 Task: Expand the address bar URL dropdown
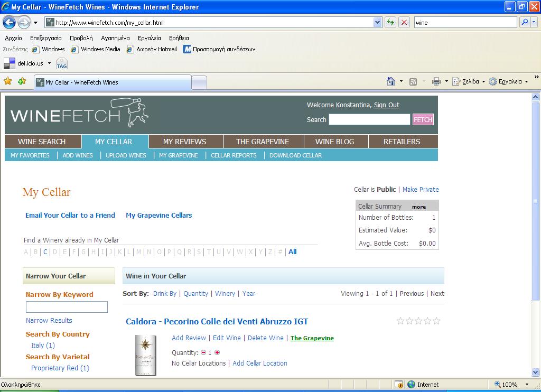click(377, 22)
